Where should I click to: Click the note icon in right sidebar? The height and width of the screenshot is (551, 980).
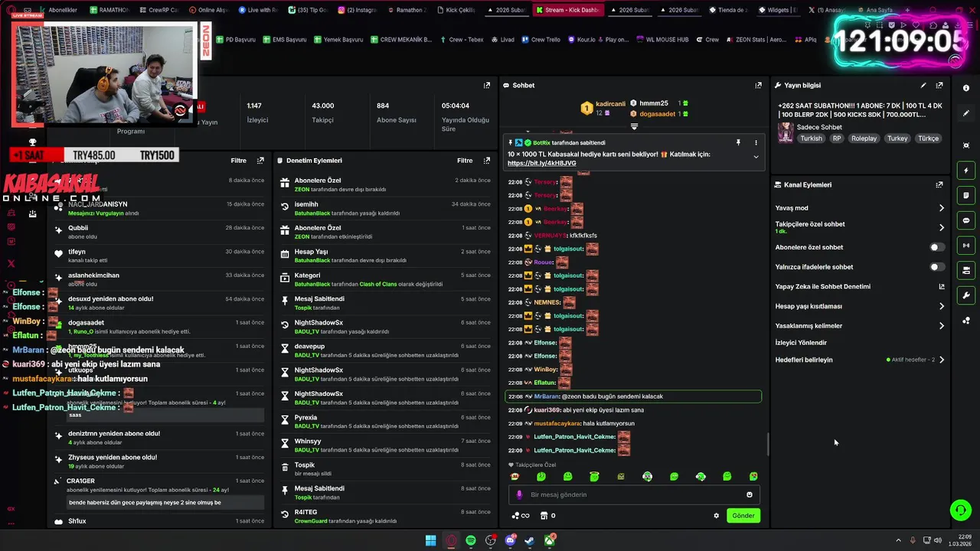point(966,196)
